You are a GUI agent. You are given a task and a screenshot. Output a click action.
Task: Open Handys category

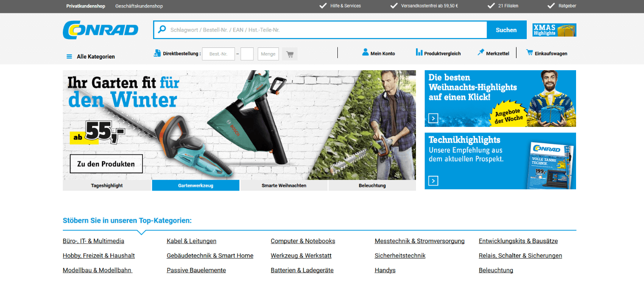tap(385, 270)
